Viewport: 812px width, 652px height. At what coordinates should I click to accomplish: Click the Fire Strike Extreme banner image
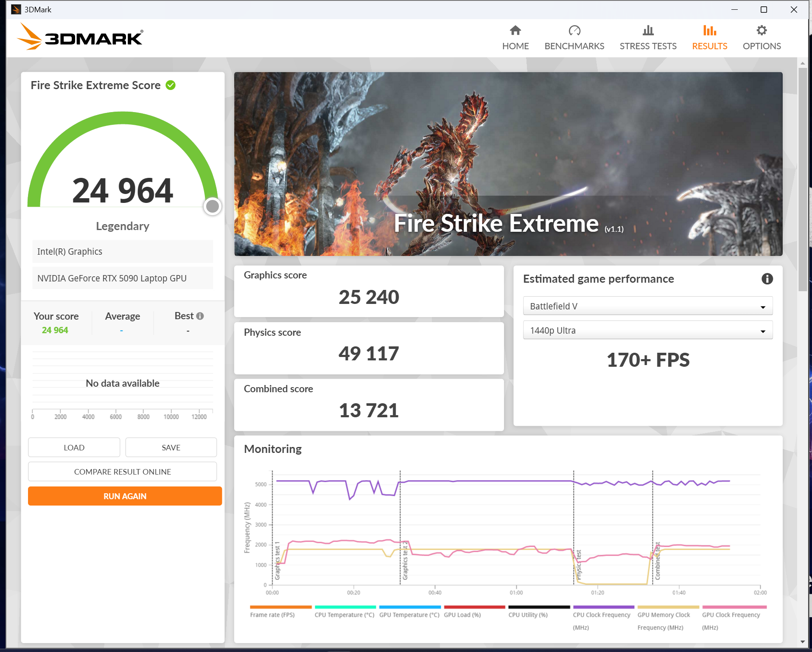(508, 164)
